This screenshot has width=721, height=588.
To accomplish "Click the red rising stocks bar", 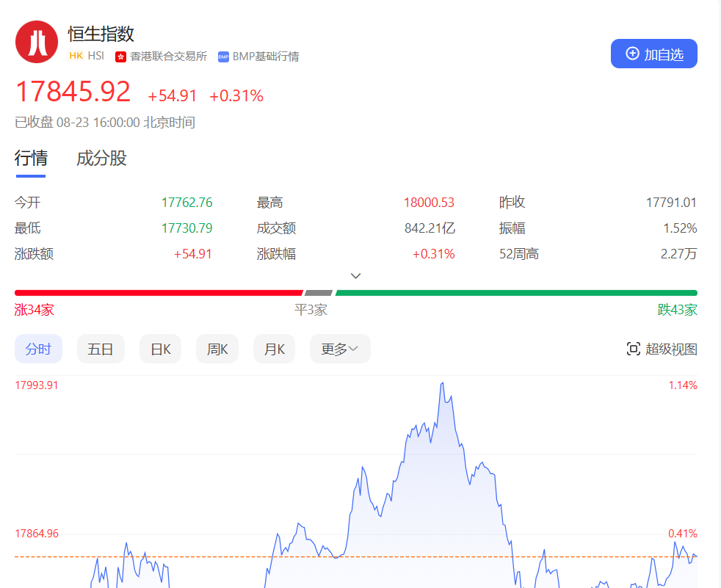I will point(159,293).
